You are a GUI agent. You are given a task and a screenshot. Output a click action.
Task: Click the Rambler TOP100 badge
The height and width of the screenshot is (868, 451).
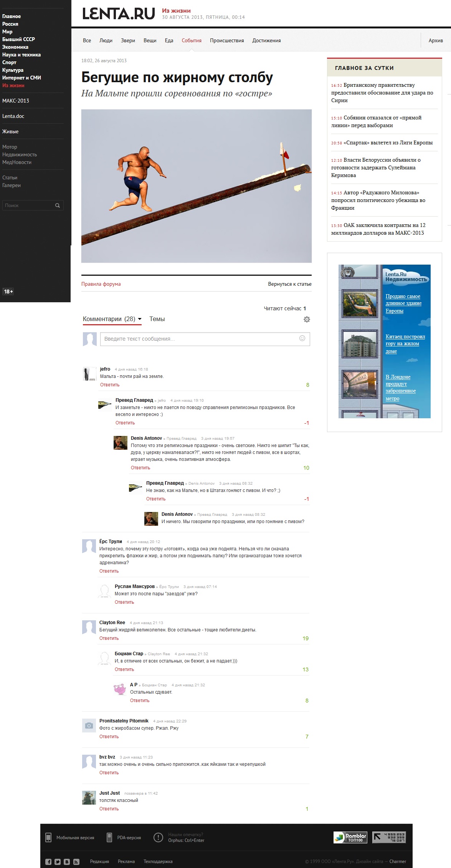pos(350,837)
